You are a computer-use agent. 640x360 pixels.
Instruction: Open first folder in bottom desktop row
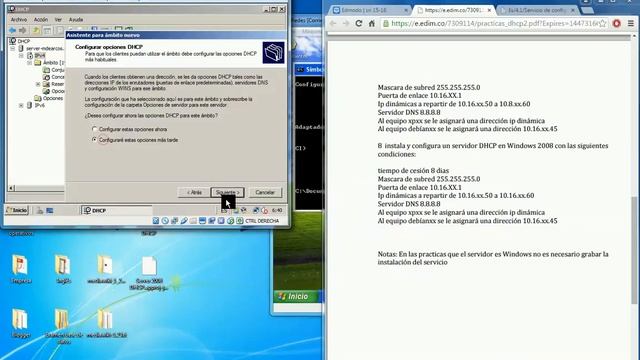pyautogui.click(x=20, y=319)
